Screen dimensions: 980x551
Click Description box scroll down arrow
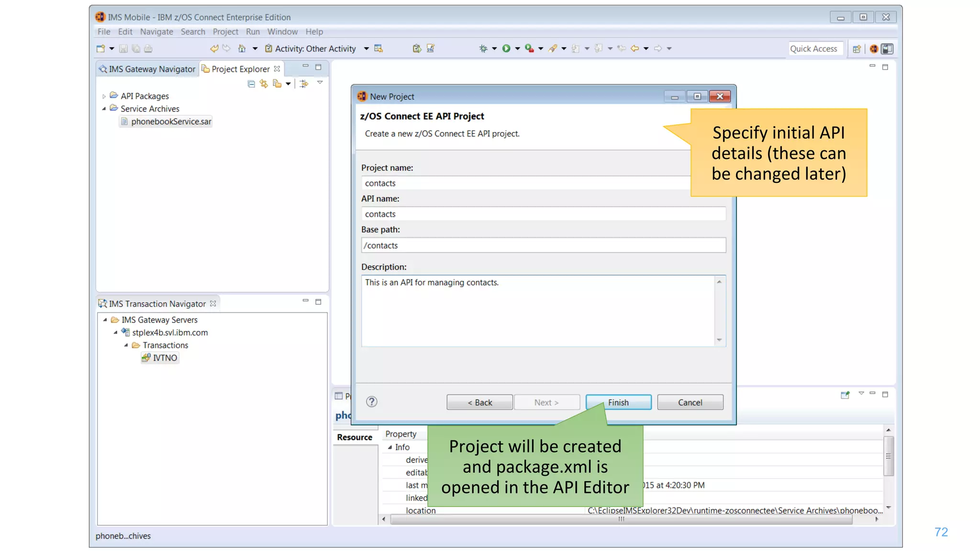click(719, 340)
